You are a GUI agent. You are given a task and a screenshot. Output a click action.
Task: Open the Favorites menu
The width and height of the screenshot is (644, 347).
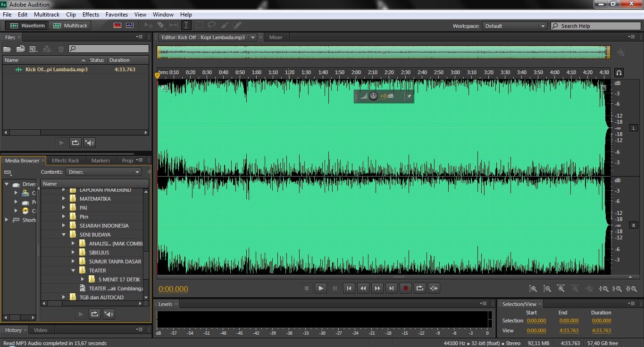click(x=117, y=15)
